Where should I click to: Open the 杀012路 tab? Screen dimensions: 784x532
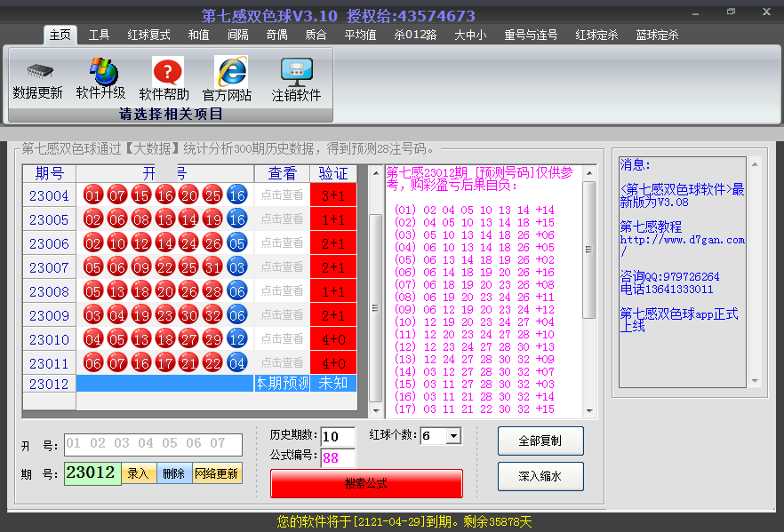tap(415, 35)
